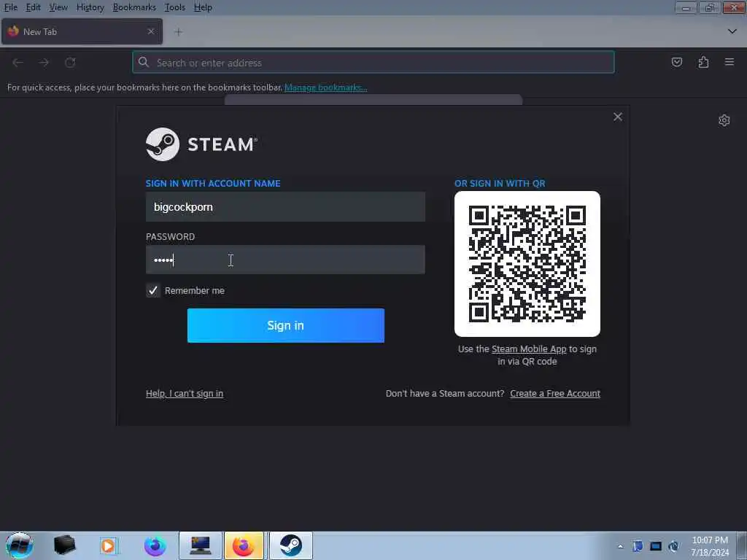This screenshot has width=747, height=560.
Task: Click the Steam logo
Action: point(201,144)
